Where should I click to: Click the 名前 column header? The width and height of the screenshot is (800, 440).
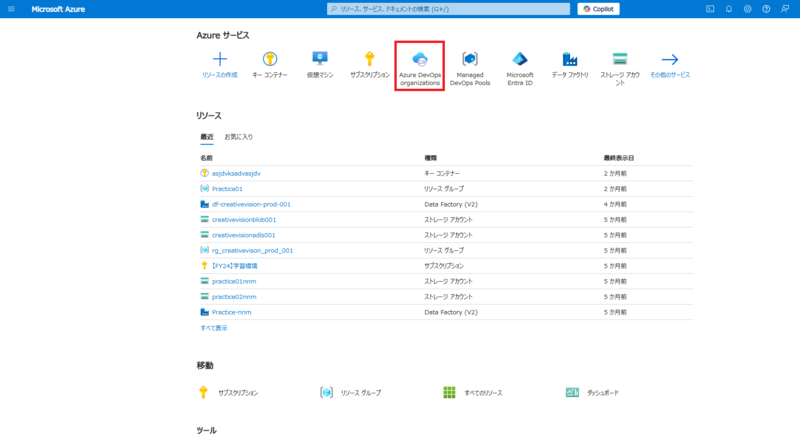(x=206, y=158)
